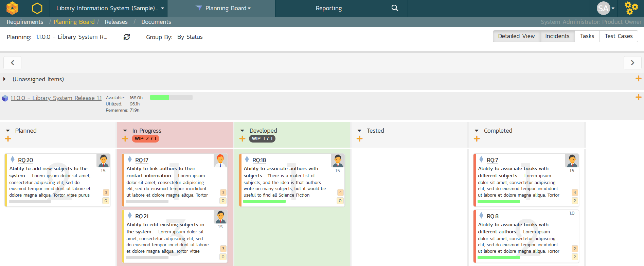
Task: Expand the Unassigned Items section
Action: pos(4,79)
